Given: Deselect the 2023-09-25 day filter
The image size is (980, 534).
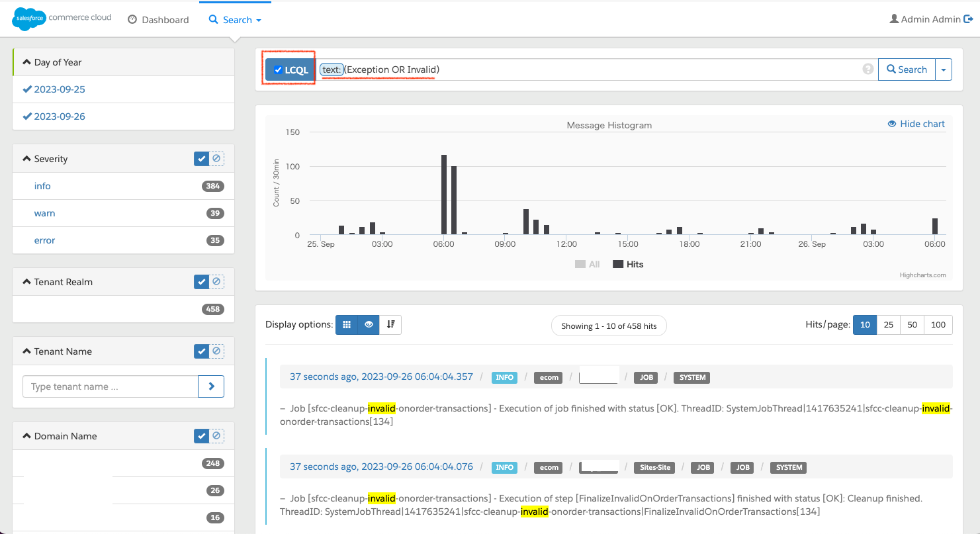Looking at the screenshot, I should click(x=54, y=89).
